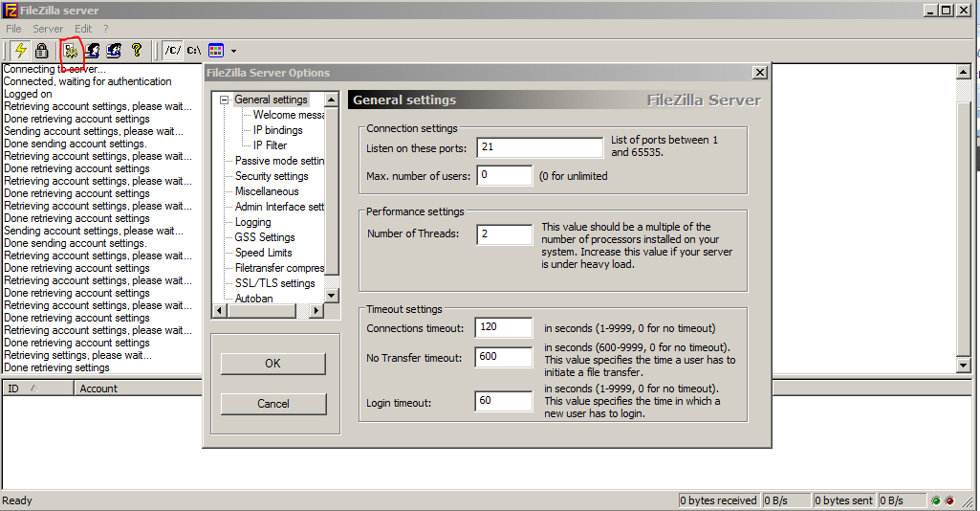Click the padlock lock-server icon
Viewport: 980px width, 511px height.
(41, 50)
